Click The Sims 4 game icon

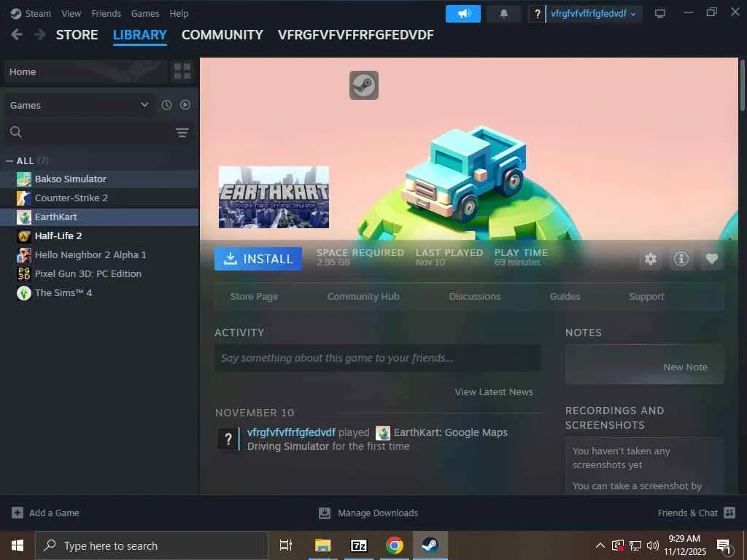click(x=24, y=293)
